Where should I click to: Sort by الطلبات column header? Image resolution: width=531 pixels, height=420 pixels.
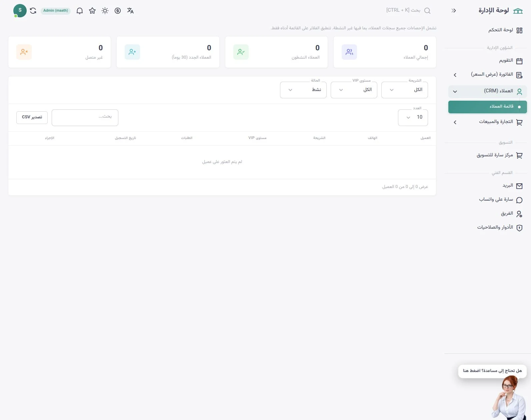(x=187, y=138)
